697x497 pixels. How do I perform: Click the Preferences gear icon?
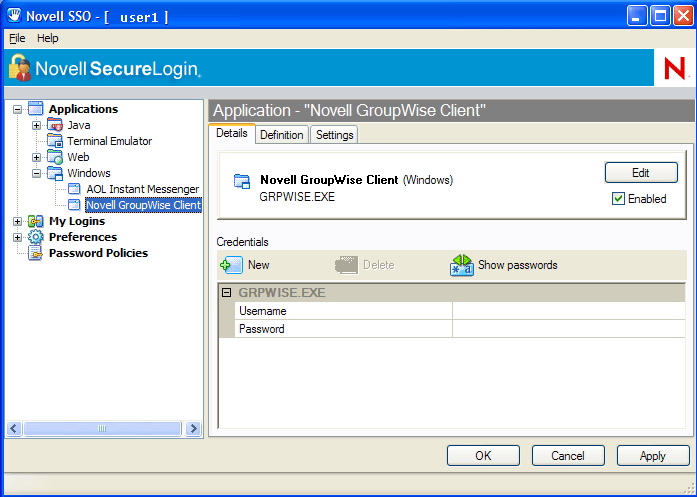pyautogui.click(x=36, y=237)
